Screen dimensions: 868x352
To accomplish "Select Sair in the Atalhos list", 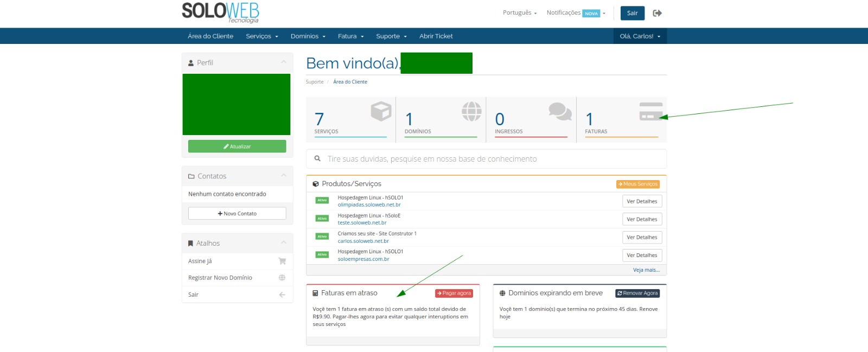I will [x=237, y=295].
